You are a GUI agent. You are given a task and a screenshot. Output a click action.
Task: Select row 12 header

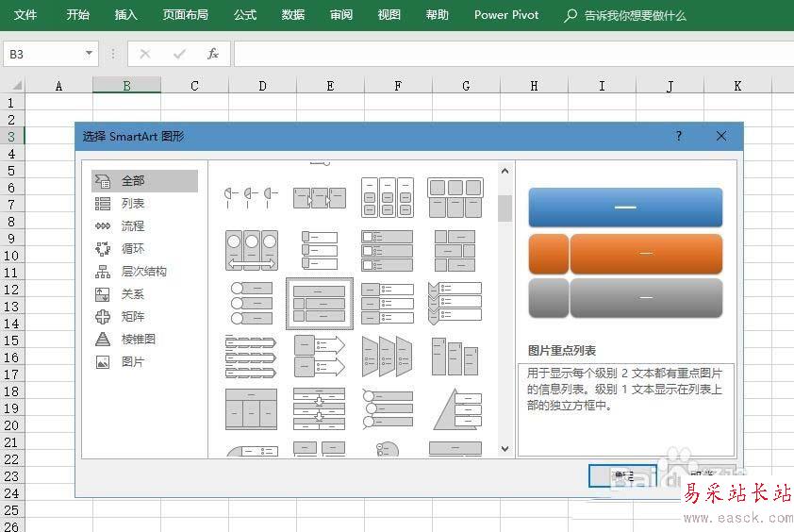pos(11,290)
